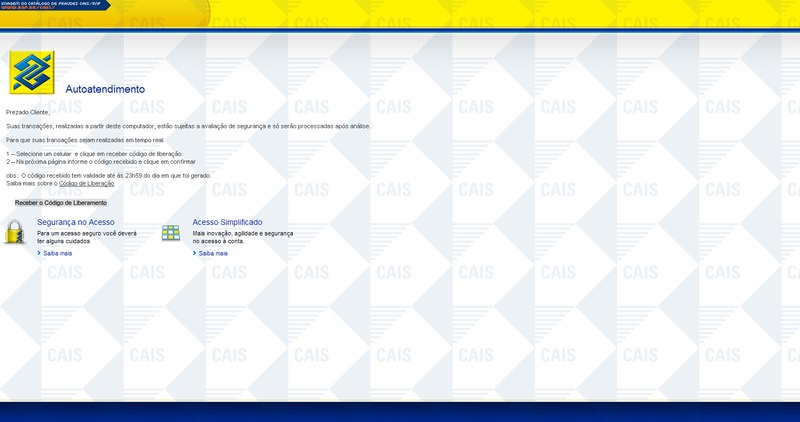800x422 pixels.
Task: Open the Acesso Simplificado heading link
Action: [227, 221]
